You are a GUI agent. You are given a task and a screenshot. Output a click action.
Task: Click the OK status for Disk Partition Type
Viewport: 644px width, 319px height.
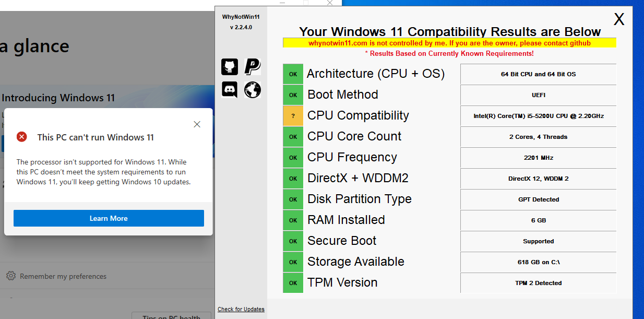[293, 199]
